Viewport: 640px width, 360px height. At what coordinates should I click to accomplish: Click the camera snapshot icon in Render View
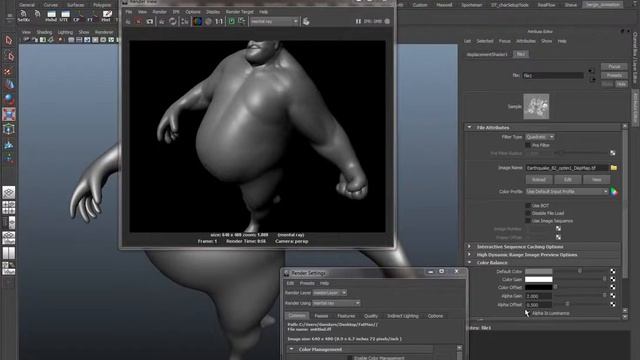pyautogui.click(x=150, y=21)
